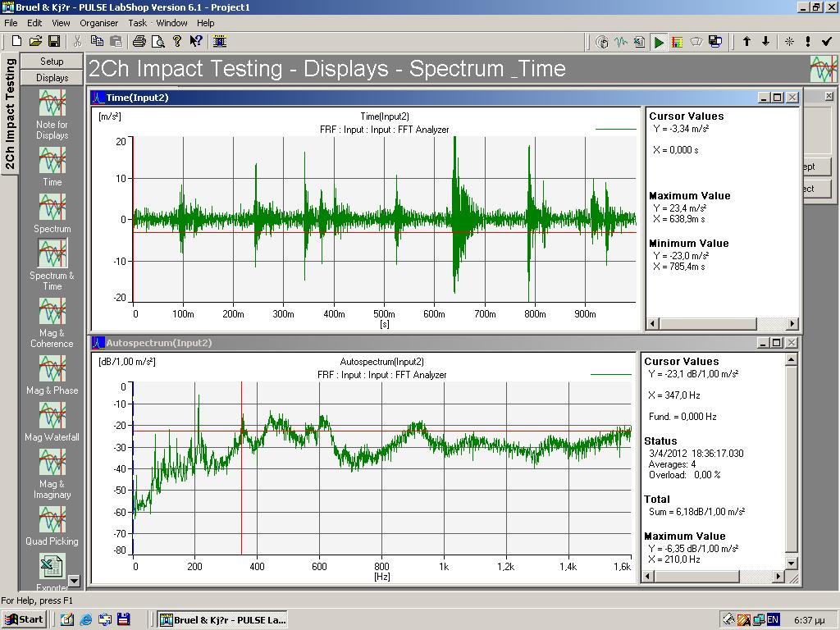Select the Displays section button
The image size is (840, 630).
tap(52, 78)
